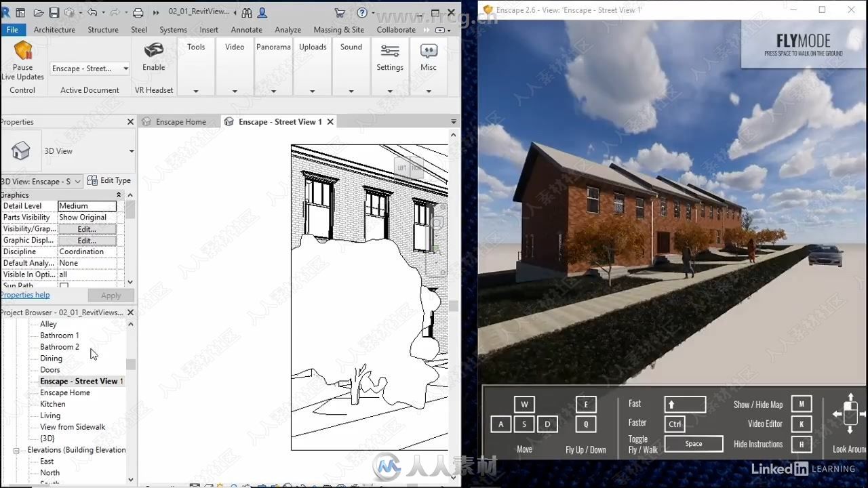Image resolution: width=868 pixels, height=488 pixels.
Task: Click the Undo arrow icon
Action: [92, 12]
